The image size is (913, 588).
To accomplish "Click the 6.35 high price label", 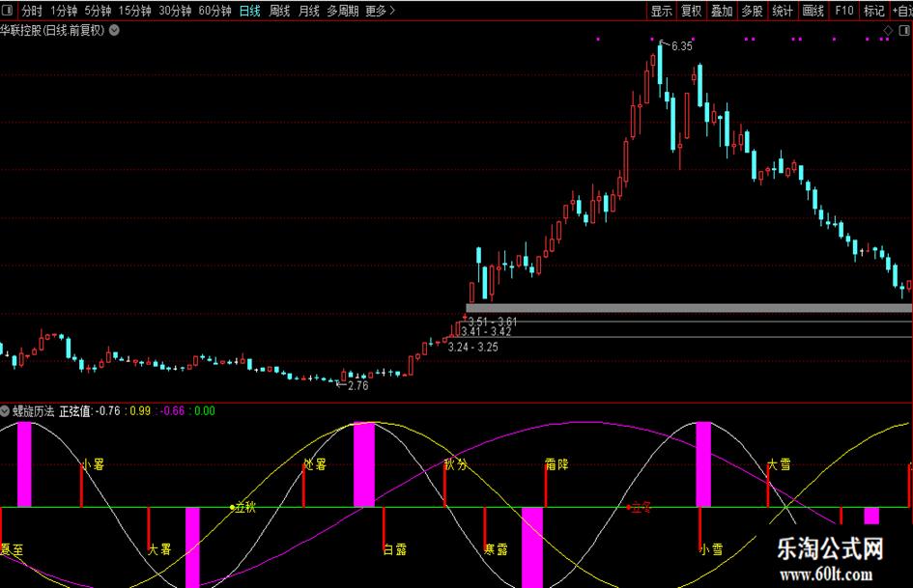I will point(682,46).
